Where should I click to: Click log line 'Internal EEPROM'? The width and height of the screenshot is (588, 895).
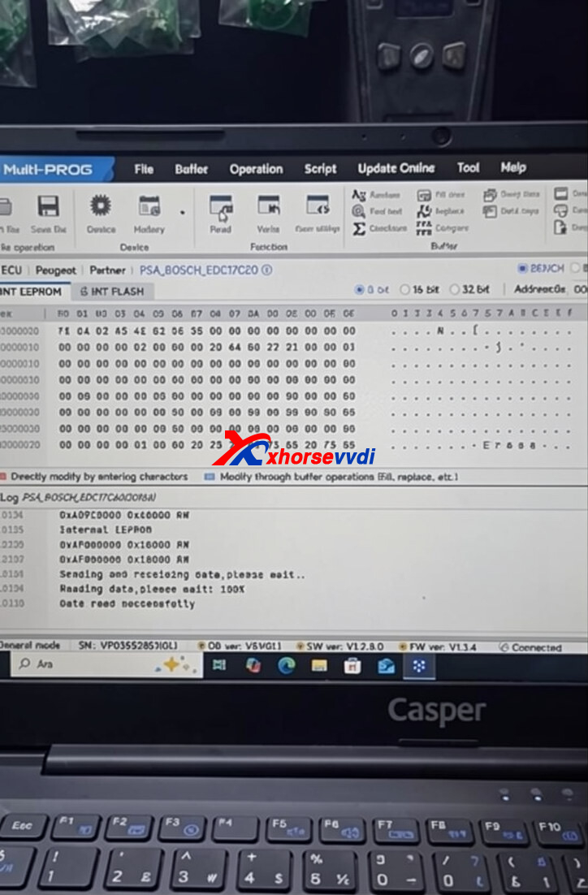tap(106, 530)
